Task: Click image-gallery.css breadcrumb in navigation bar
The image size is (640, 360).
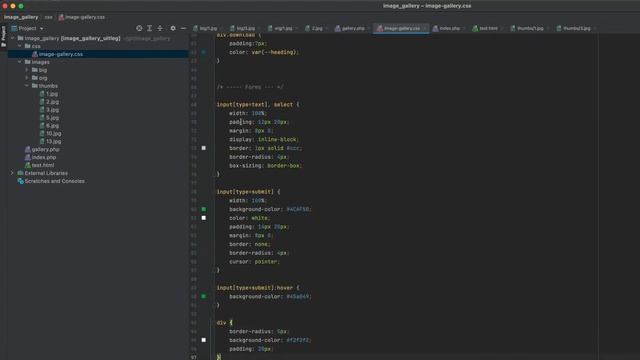Action: 82,17
